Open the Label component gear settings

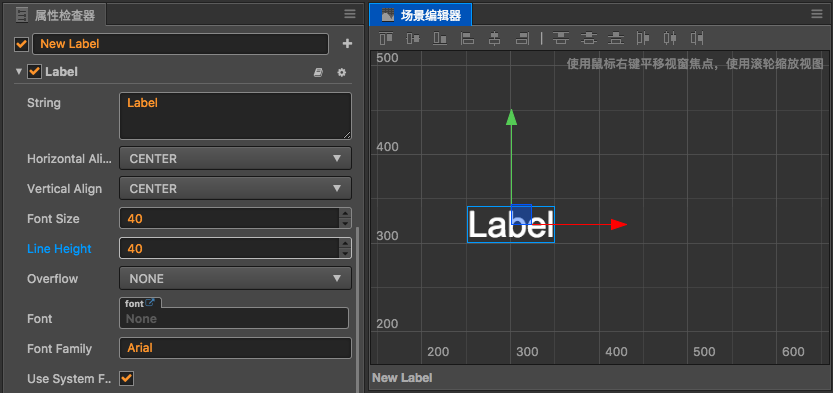(342, 73)
